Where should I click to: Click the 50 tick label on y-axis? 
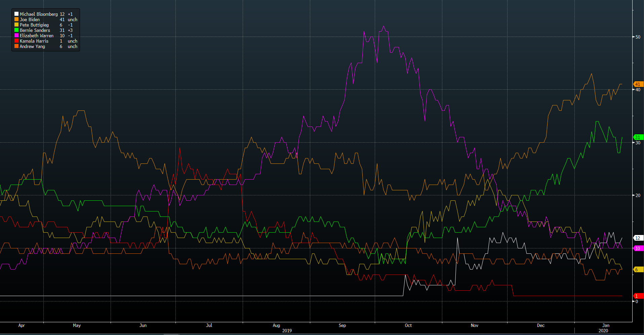coord(638,37)
